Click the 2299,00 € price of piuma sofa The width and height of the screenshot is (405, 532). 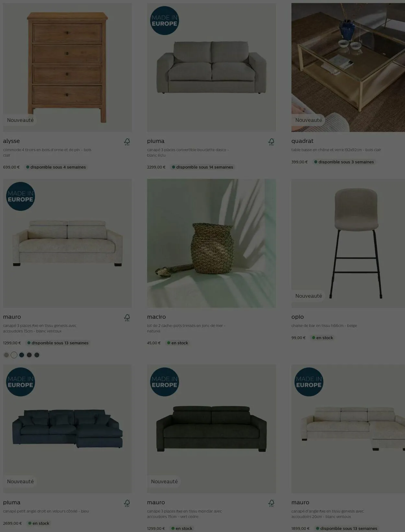156,167
